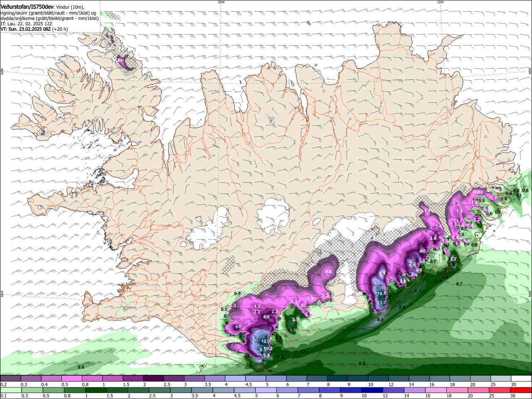Click the 9.3 precipitation value
Image resolution: width=532 pixels, height=399 pixels.
(262, 350)
